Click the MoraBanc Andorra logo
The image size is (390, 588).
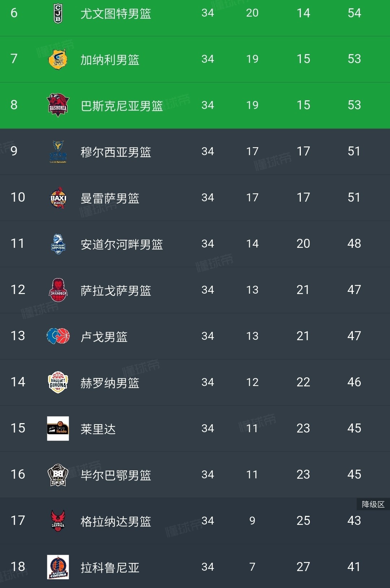coord(58,244)
